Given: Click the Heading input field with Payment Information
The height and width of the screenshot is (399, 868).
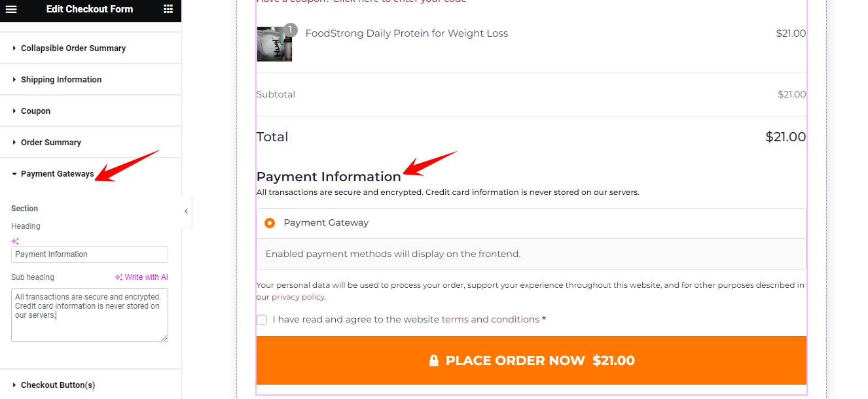Looking at the screenshot, I should (x=90, y=254).
